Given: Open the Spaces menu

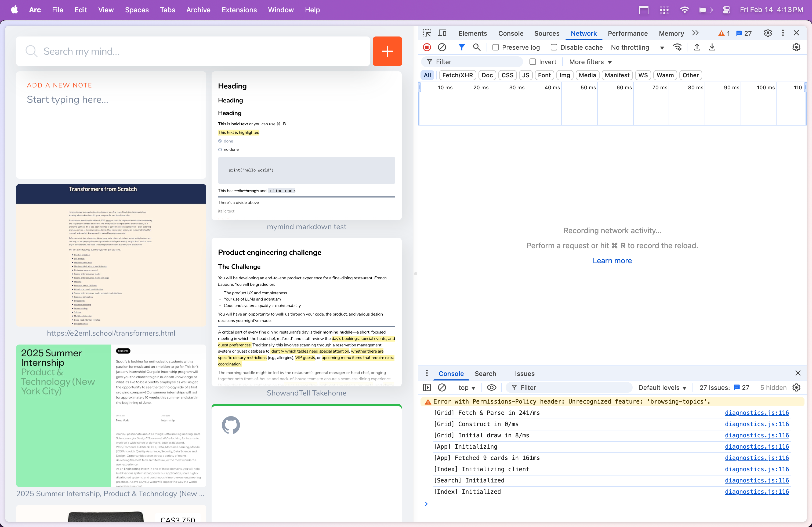Looking at the screenshot, I should pyautogui.click(x=137, y=10).
